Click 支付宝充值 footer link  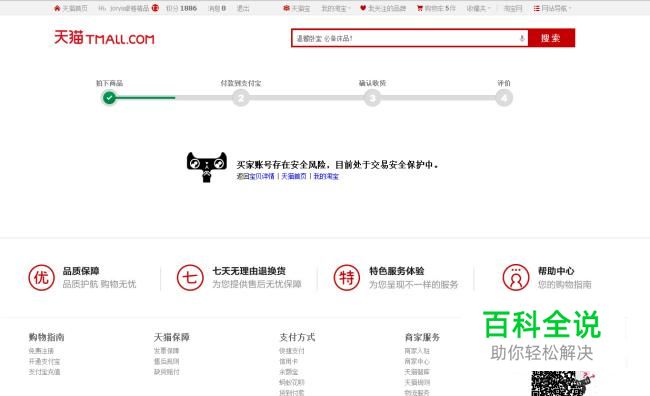(x=44, y=372)
